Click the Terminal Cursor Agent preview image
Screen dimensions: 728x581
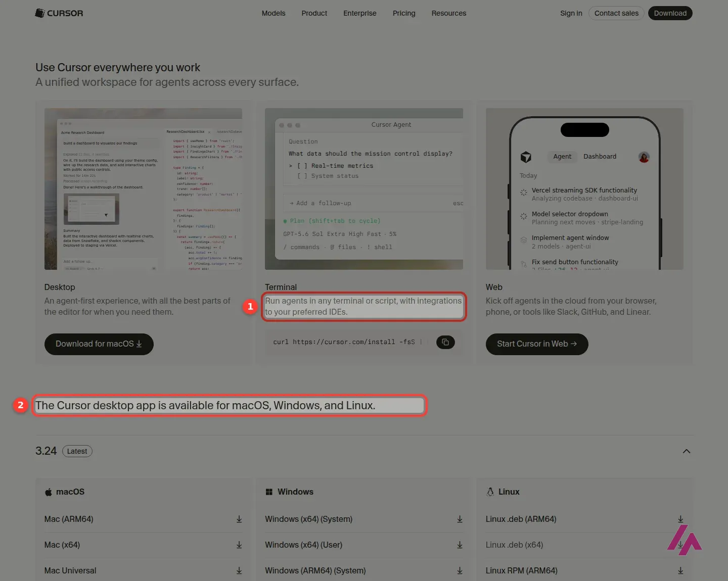pos(364,189)
